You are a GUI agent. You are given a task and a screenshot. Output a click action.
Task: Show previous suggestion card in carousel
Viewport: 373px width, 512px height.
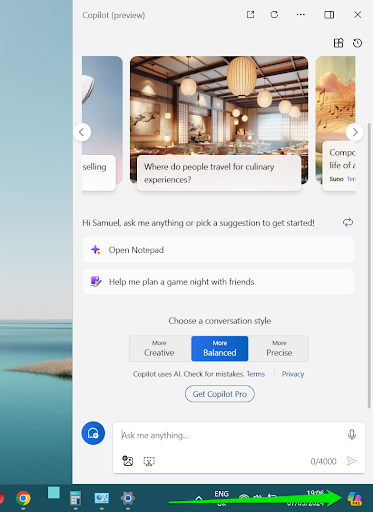click(x=82, y=132)
